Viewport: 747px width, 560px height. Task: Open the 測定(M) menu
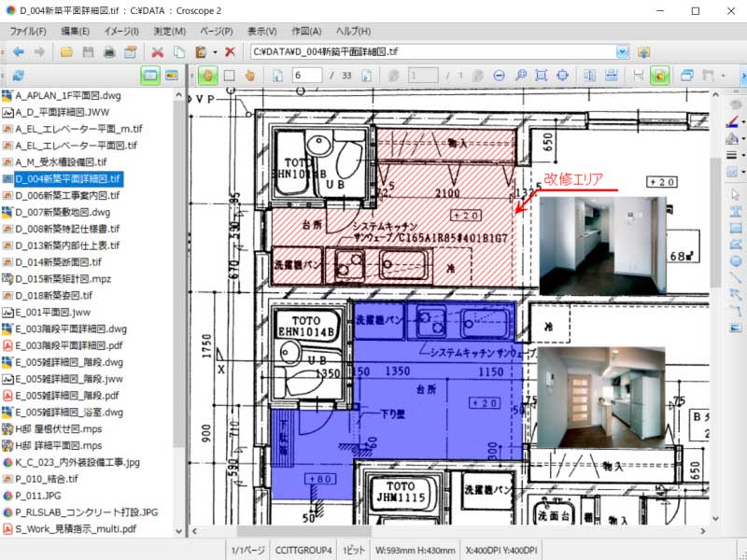(x=169, y=31)
